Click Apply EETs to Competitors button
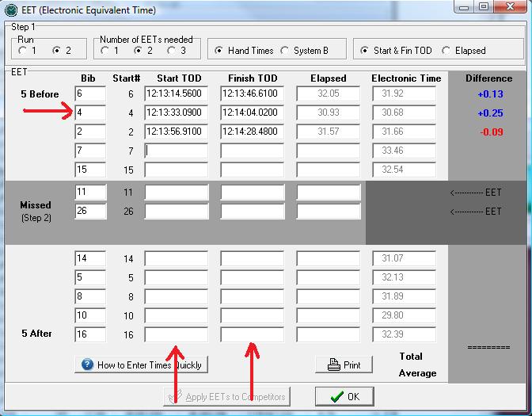The width and height of the screenshot is (532, 416). tap(227, 396)
